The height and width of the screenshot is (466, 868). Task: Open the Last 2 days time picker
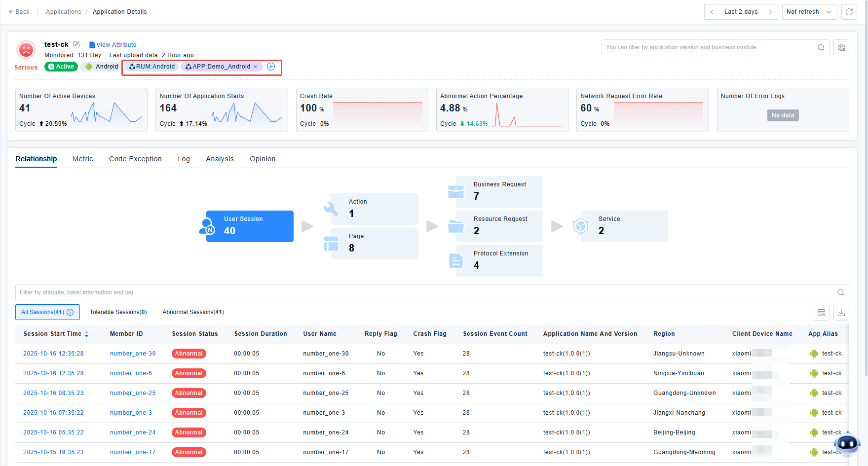741,12
